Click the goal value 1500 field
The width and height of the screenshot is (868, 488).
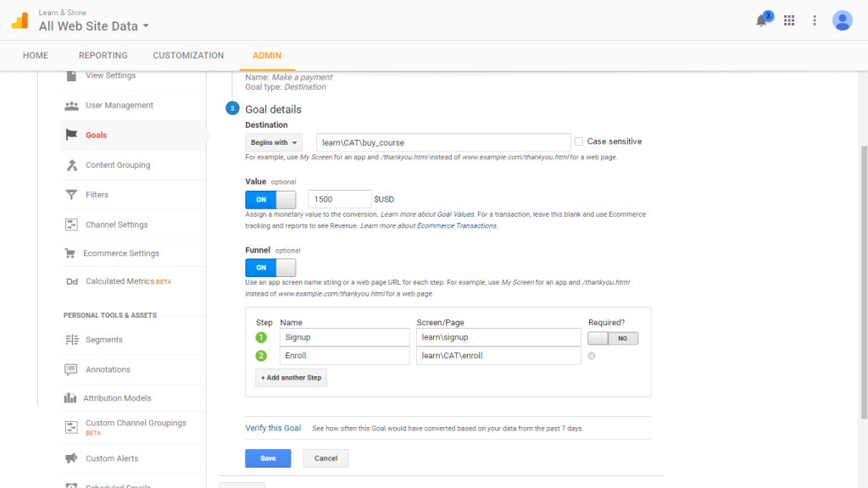(339, 199)
